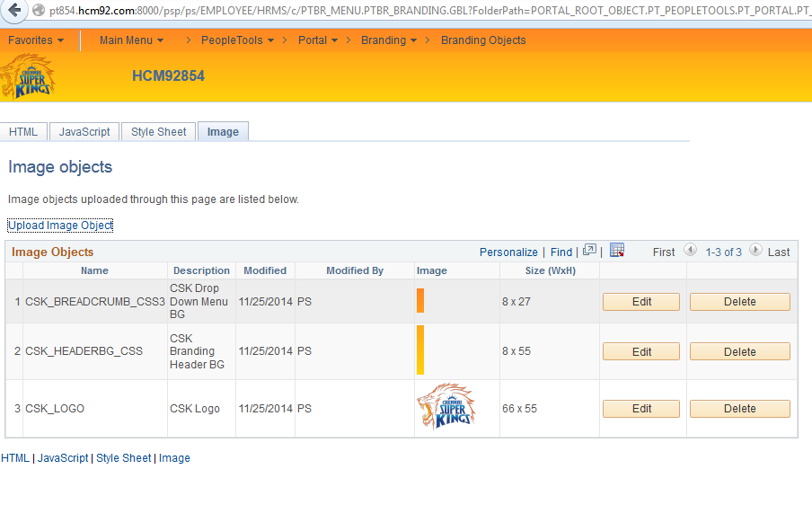
Task: Click Branding Objects breadcrumb
Action: click(483, 40)
